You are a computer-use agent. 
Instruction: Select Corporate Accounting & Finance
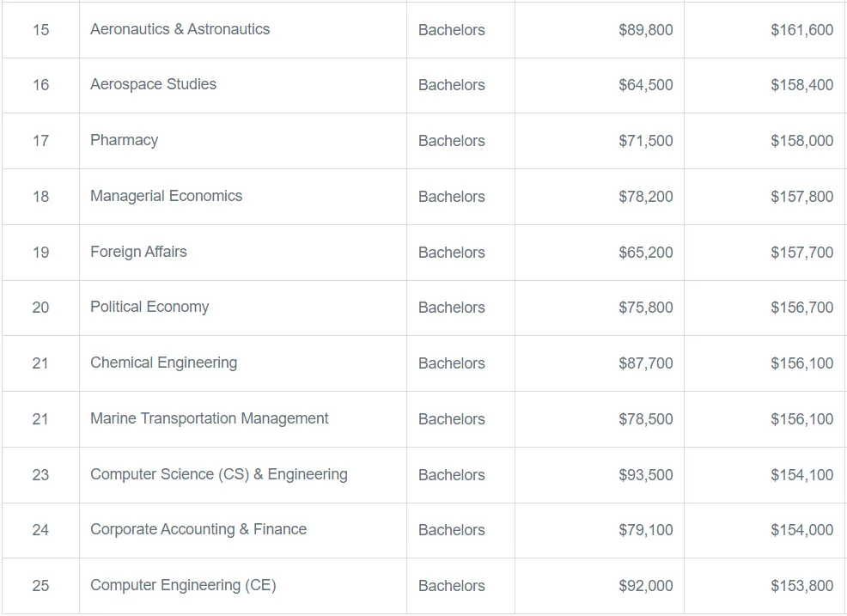198,529
